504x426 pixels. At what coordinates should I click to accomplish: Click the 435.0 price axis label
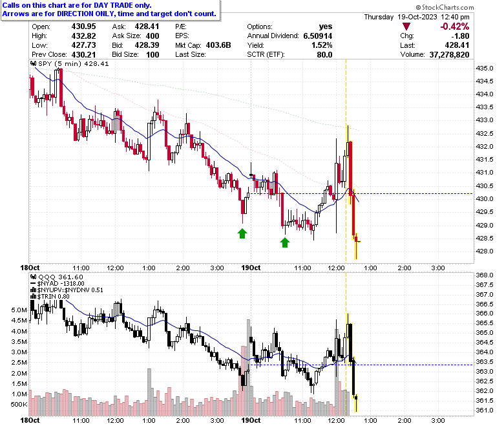pyautogui.click(x=485, y=68)
